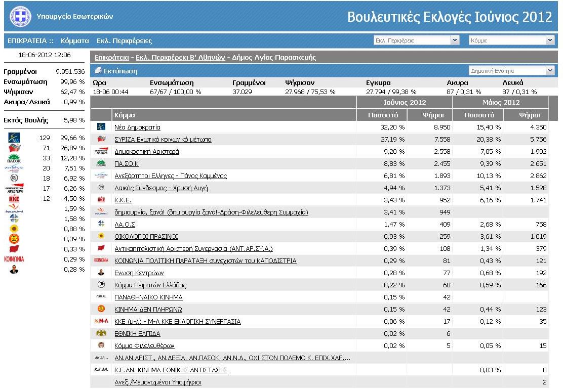Click the ΚΟΙΝΩΝΙΑ logo in the left sidebar
Screen dimensions: 563x392
click(x=14, y=259)
